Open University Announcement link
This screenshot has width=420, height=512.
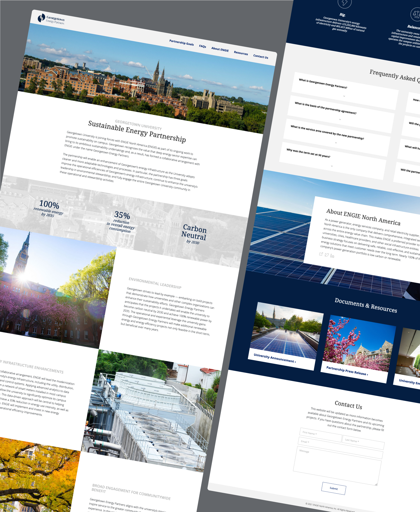click(x=275, y=358)
